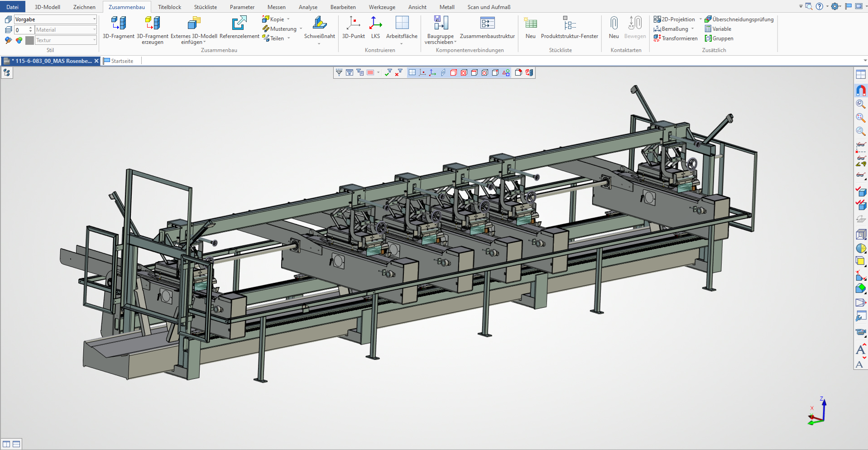Viewport: 868px width, 450px height.
Task: Click the gray color swatch in Stil
Action: [x=29, y=40]
